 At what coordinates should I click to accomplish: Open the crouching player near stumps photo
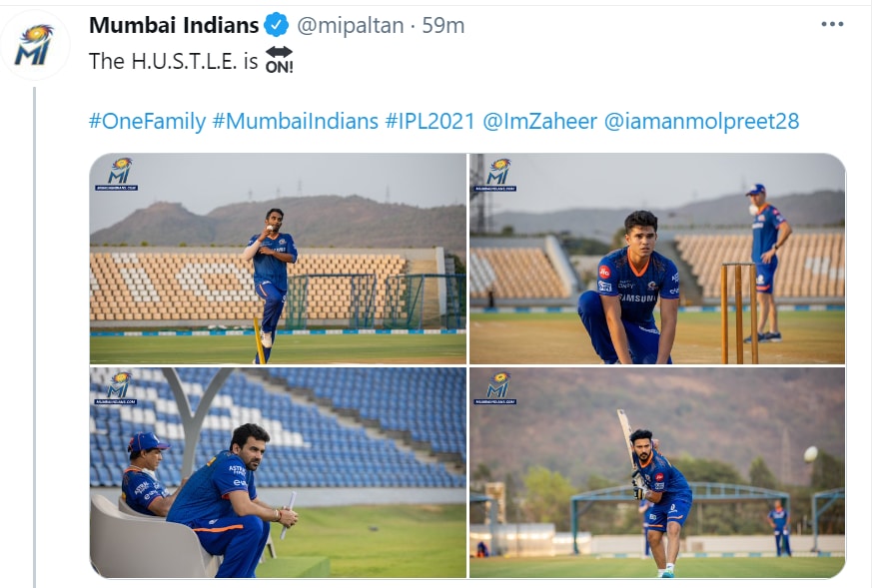point(657,259)
